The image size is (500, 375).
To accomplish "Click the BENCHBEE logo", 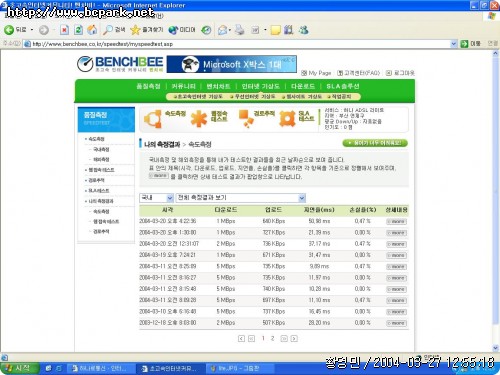I will tap(120, 64).
